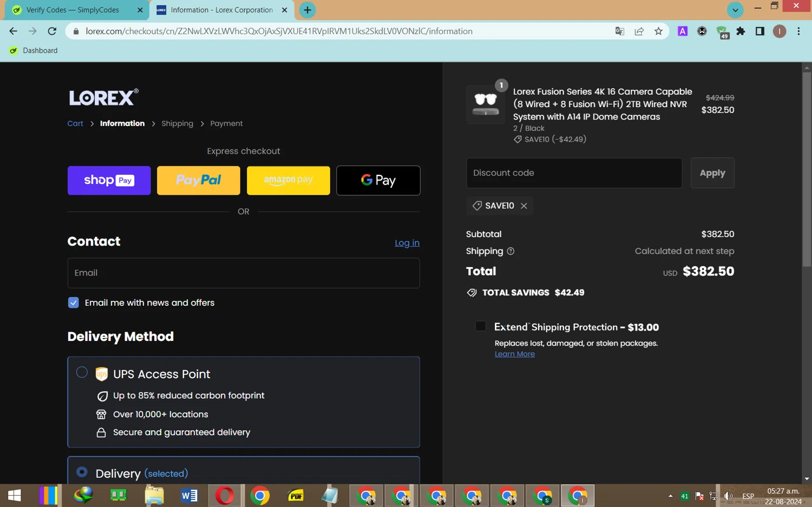Click the Payment breadcrumb step

tap(226, 123)
